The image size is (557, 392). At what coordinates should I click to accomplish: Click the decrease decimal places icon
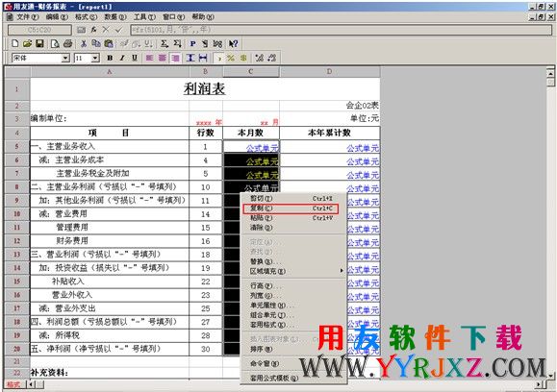[x=271, y=58]
